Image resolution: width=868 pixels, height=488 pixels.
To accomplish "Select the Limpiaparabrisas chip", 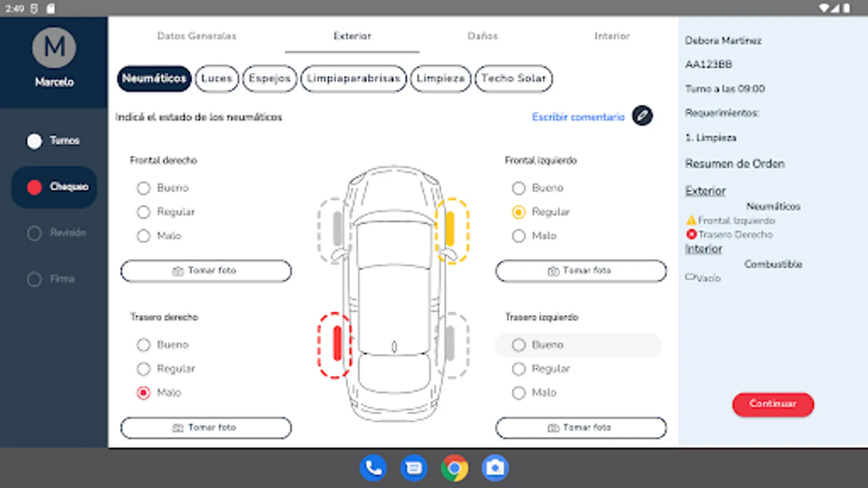I will (353, 79).
